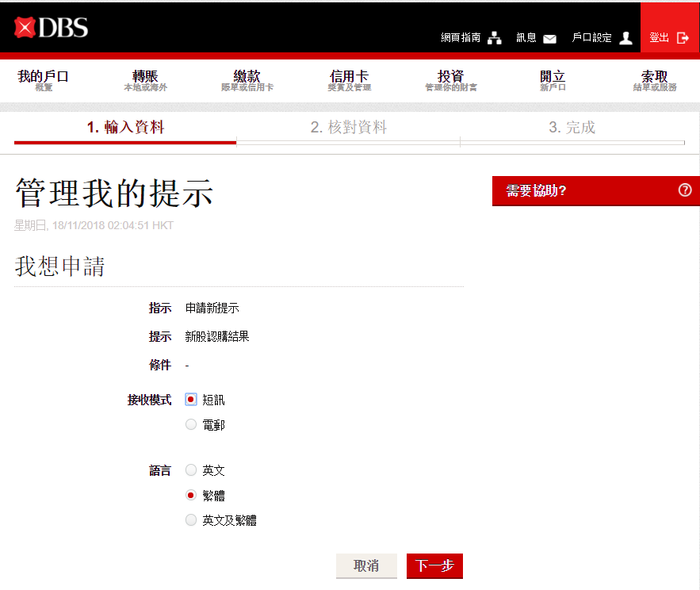Choose Traditional Chinese (繁體) language option
700x590 pixels.
tap(191, 496)
